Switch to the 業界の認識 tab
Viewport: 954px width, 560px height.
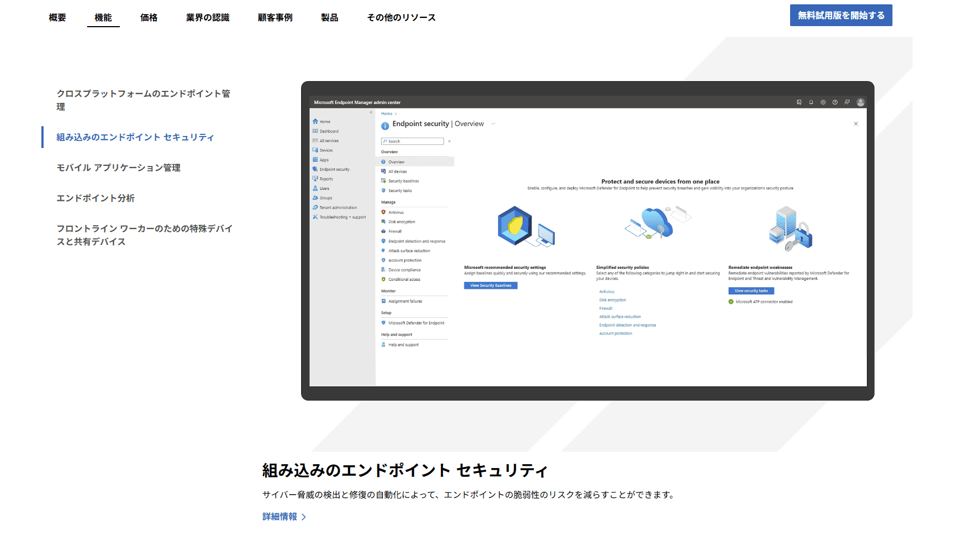208,17
